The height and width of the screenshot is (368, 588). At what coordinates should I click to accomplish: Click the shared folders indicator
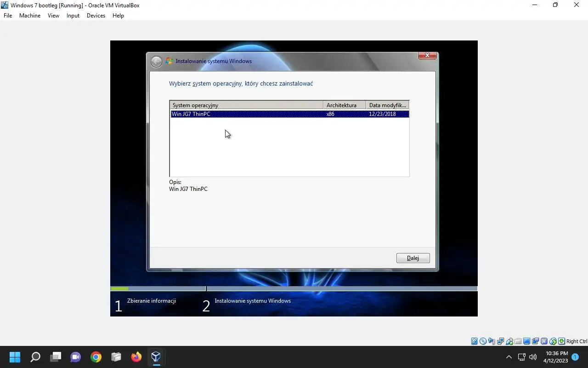tap(518, 341)
